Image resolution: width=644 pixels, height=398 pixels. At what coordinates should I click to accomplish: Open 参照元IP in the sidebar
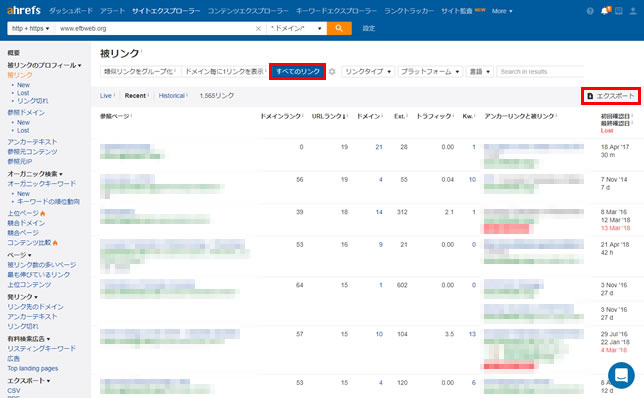(x=19, y=161)
